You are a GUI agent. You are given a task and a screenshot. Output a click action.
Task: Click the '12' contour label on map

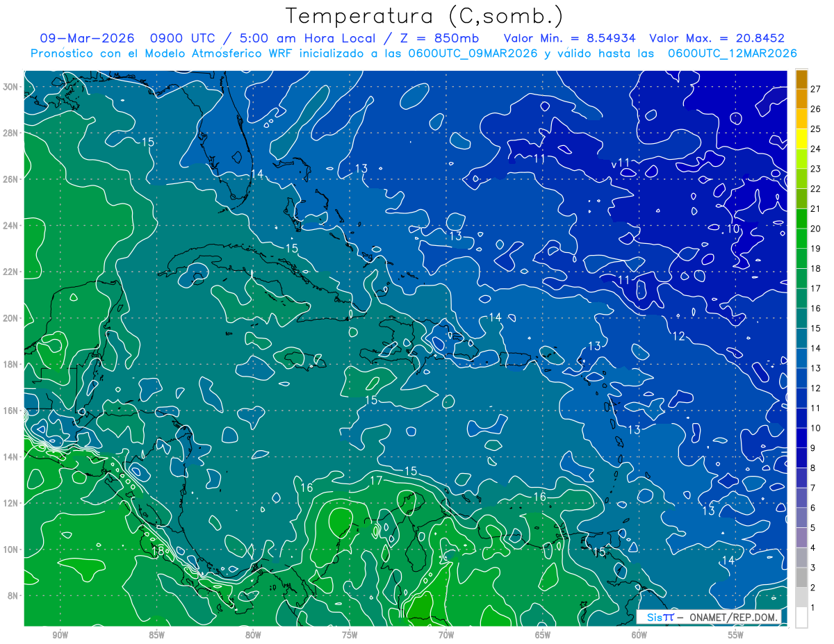(679, 336)
